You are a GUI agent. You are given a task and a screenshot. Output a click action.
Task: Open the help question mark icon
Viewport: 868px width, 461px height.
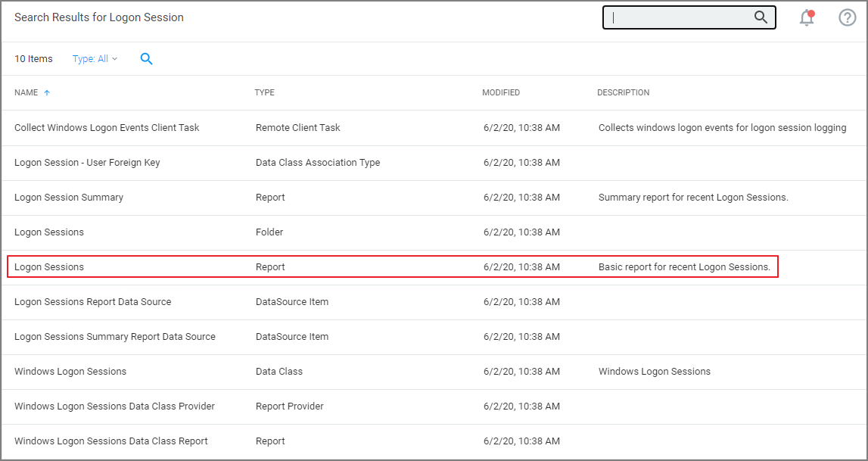tap(847, 17)
